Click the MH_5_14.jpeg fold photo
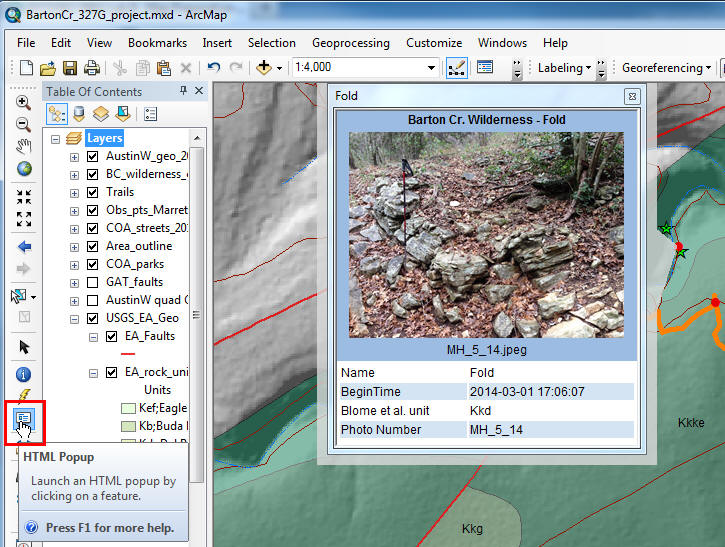The height and width of the screenshot is (547, 725). pos(486,235)
